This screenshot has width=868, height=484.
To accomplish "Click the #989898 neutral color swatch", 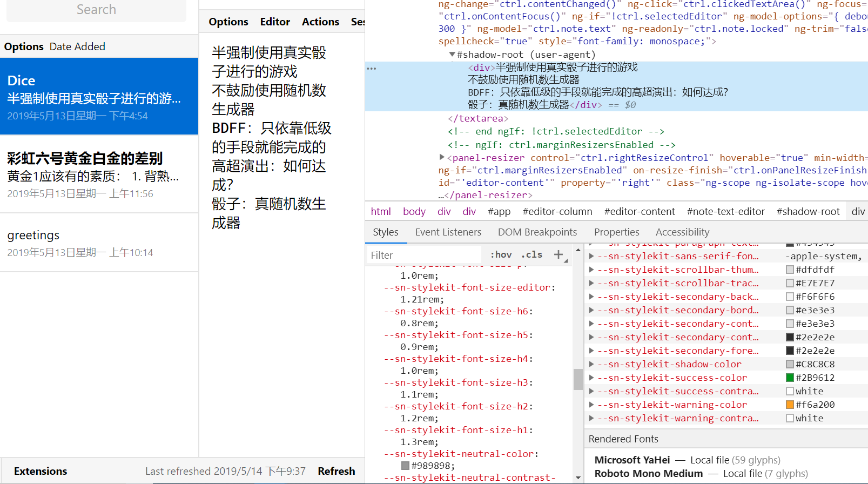I will coord(406,466).
